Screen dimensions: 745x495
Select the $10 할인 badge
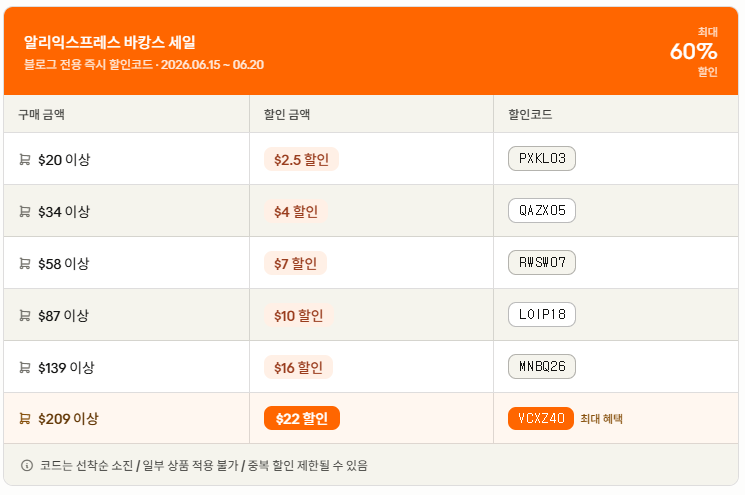point(298,315)
